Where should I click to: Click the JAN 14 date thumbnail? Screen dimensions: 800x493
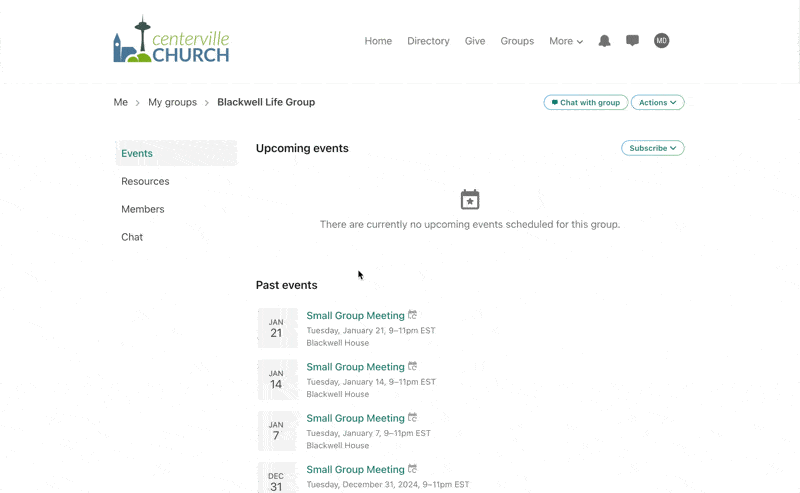click(x=276, y=379)
